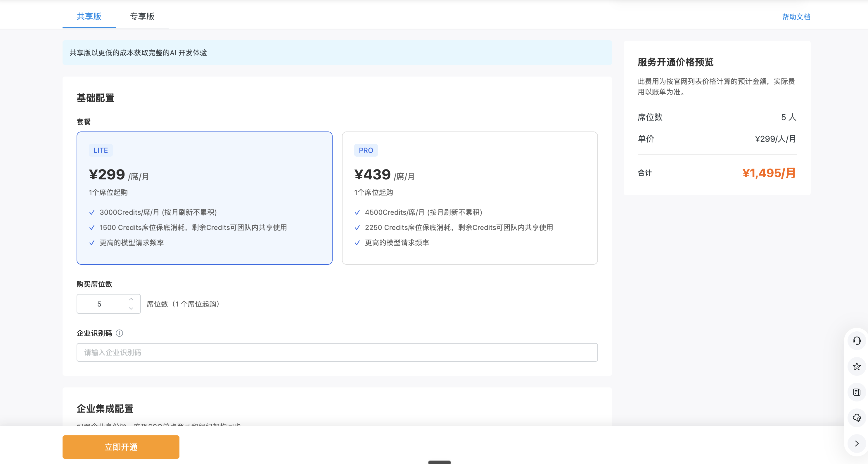Click the estimated cost disclaimer text
868x464 pixels.
point(716,86)
